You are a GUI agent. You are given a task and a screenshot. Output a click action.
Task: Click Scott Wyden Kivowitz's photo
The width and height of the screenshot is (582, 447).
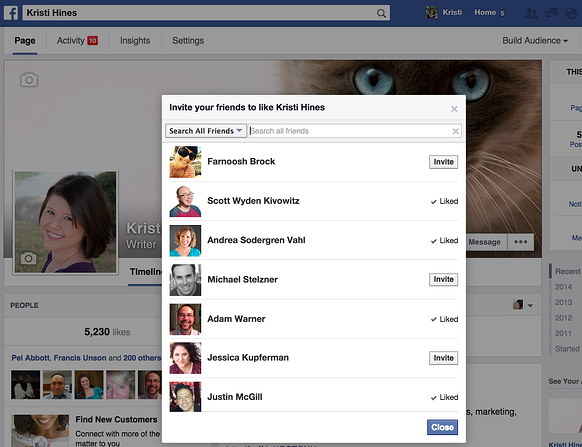(x=185, y=201)
